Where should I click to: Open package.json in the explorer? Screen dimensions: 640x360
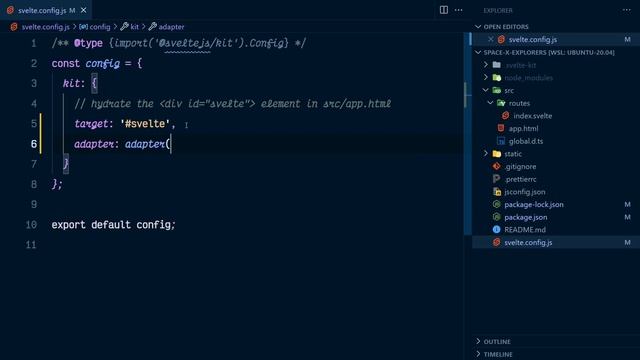[526, 217]
